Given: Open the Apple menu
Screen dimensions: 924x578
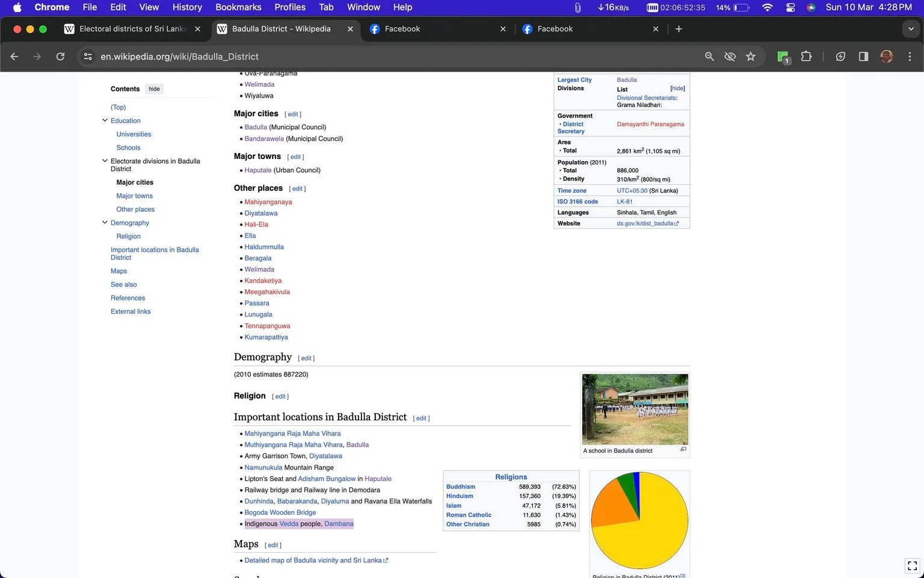Looking at the screenshot, I should tap(17, 7).
